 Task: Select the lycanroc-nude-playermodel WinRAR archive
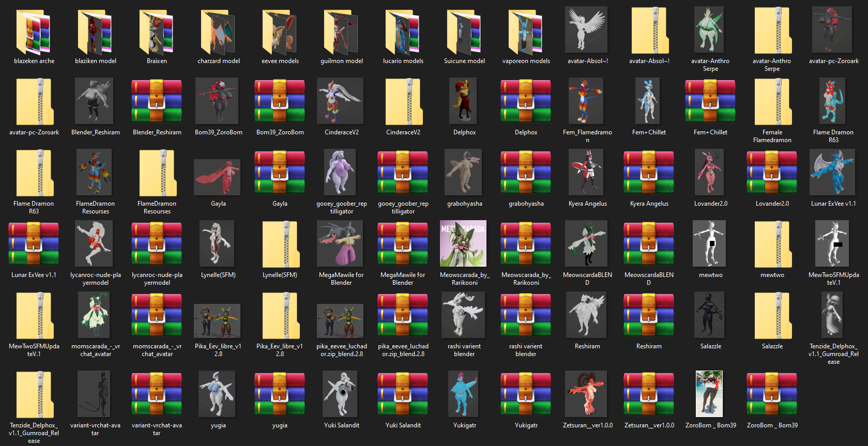click(x=157, y=244)
